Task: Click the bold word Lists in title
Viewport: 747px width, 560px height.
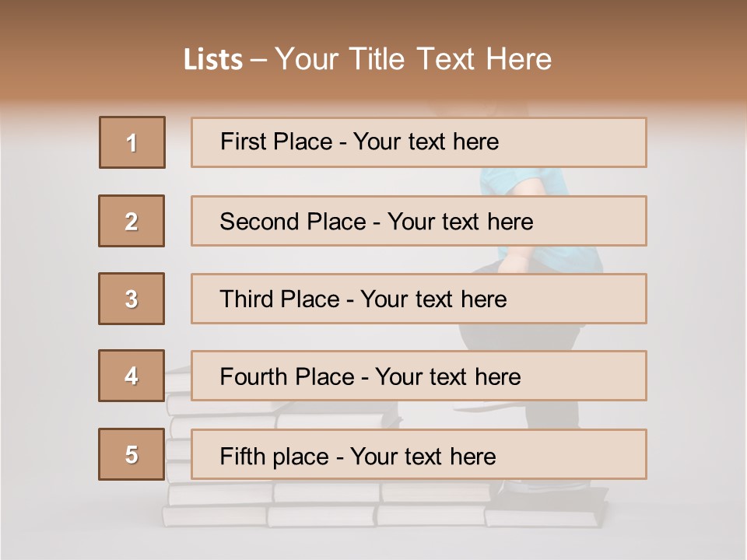Action: point(213,59)
